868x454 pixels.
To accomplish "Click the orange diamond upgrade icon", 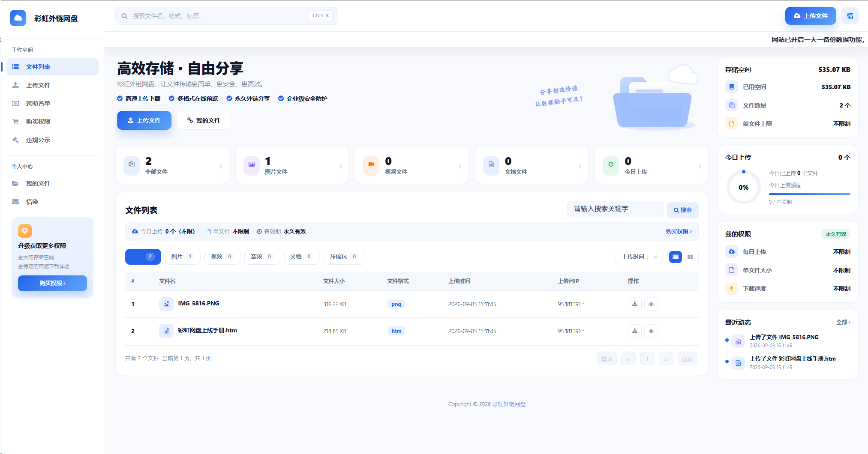I will click(x=25, y=231).
